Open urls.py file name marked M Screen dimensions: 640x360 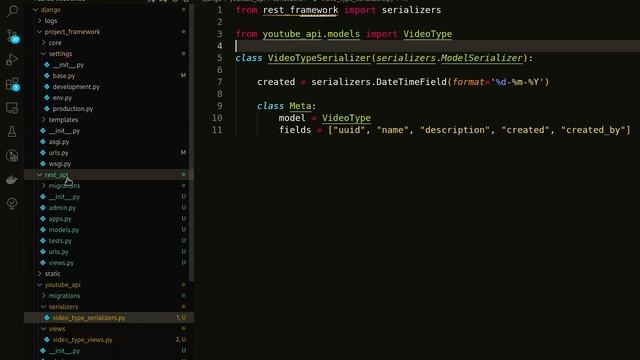tap(58, 153)
